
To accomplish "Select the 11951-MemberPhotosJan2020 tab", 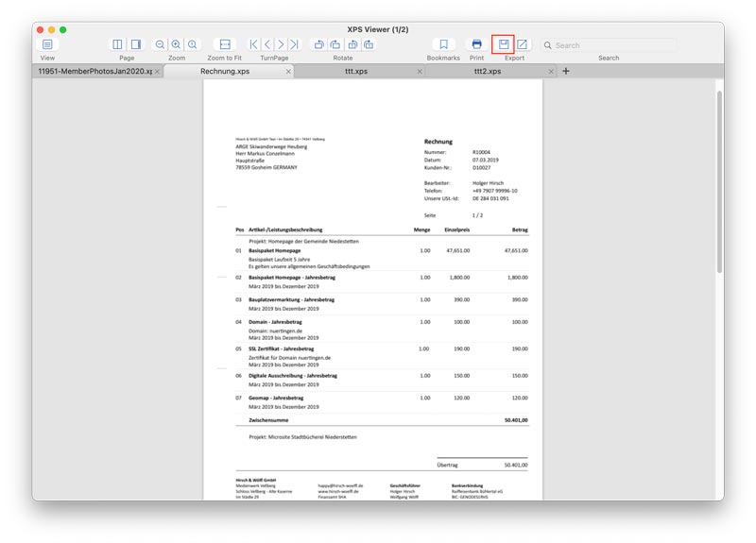I will (x=94, y=71).
